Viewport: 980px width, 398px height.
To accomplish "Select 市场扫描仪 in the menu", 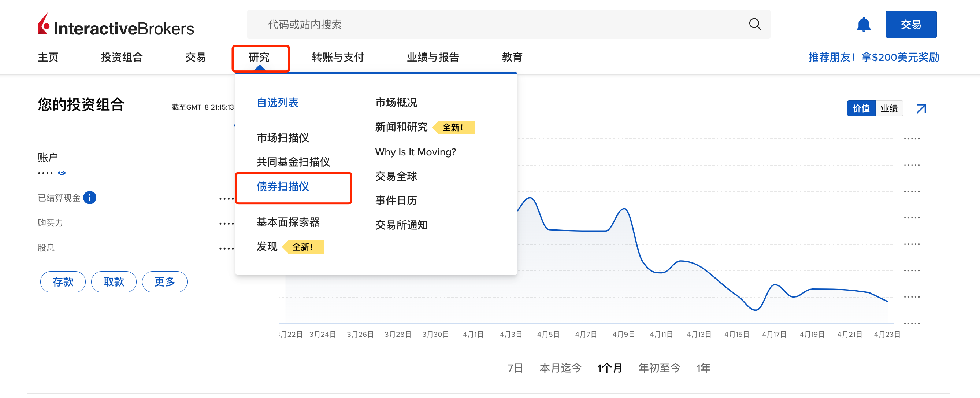I will (x=283, y=137).
